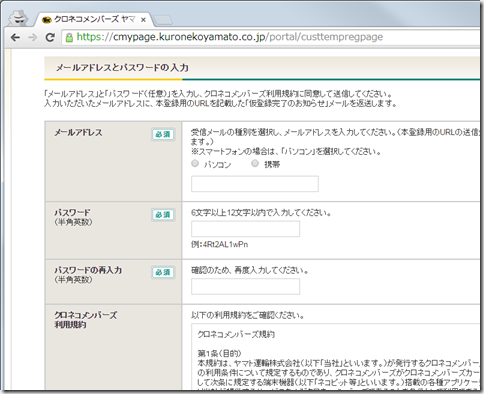Select the パソコン radio button
484x394 pixels.
[195, 163]
